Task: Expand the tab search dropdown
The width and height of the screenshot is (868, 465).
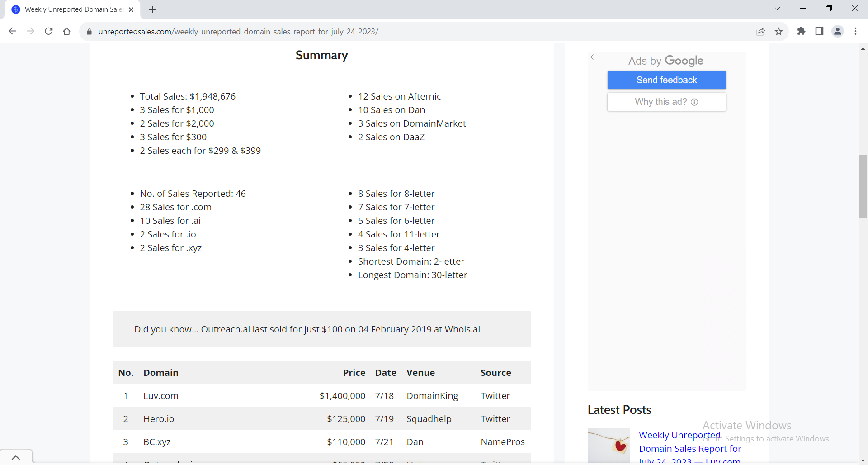Action: pyautogui.click(x=777, y=9)
